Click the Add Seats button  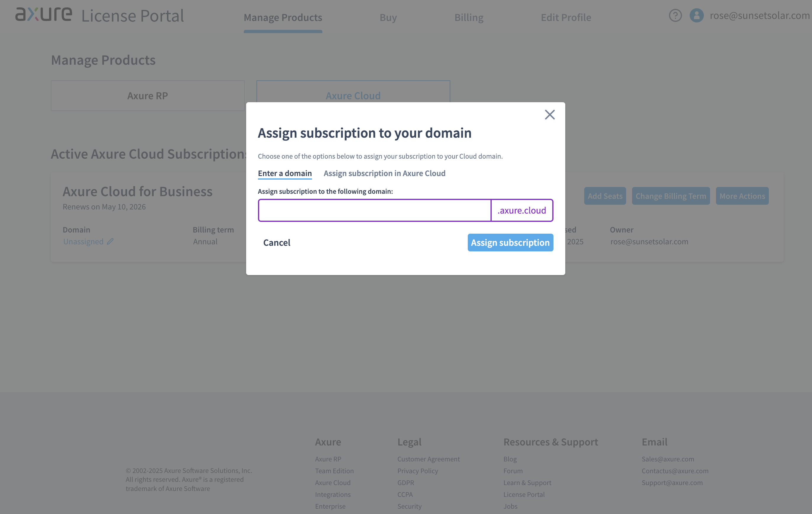click(605, 196)
